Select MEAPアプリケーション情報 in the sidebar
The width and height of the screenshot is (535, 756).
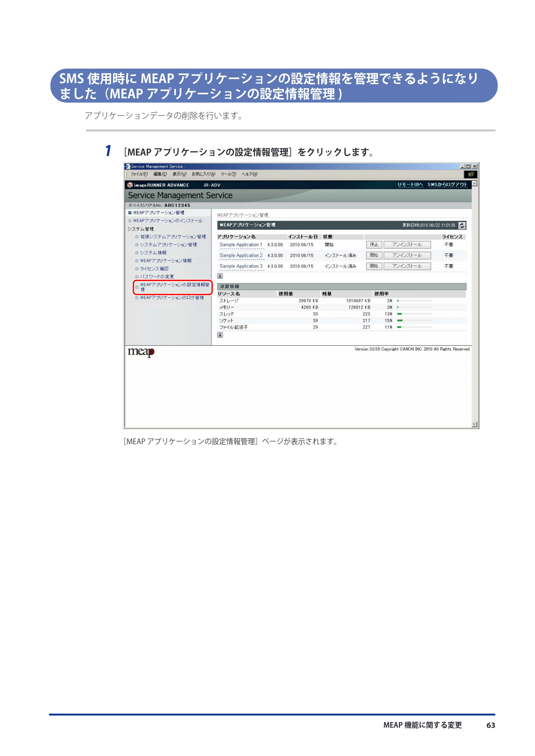pos(166,261)
